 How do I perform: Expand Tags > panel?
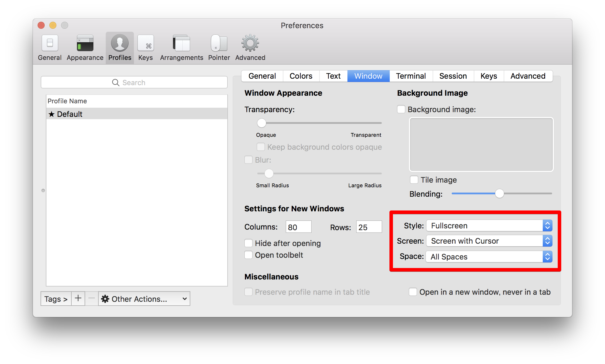tap(56, 299)
